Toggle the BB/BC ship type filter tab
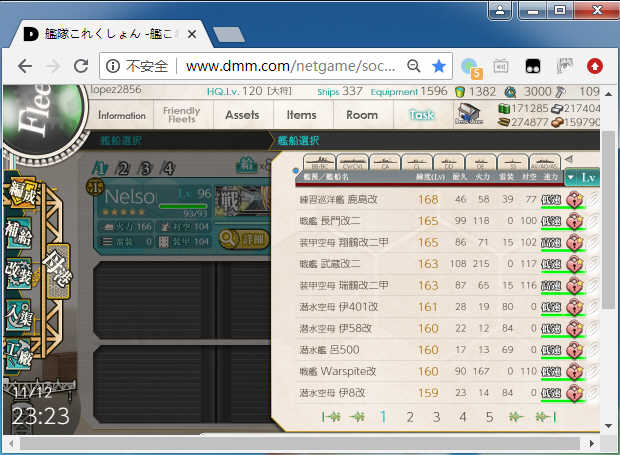 pos(319,162)
